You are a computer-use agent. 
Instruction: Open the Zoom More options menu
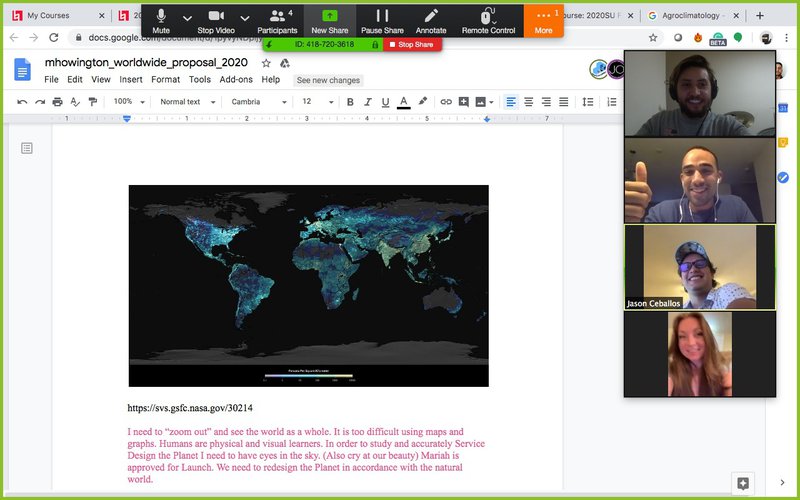point(543,20)
